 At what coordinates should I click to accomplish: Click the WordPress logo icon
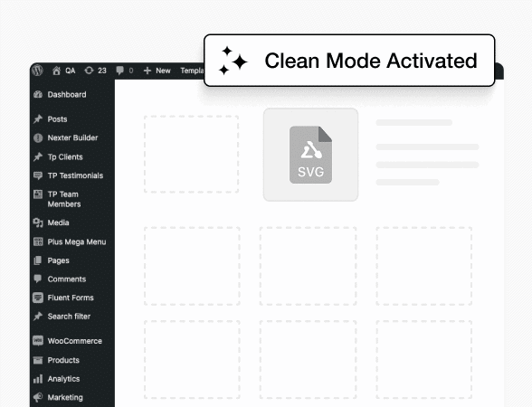tap(38, 71)
